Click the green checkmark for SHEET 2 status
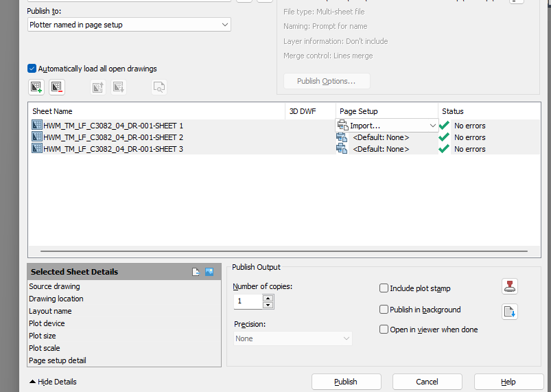Viewport: 551px width, 392px height. (444, 137)
